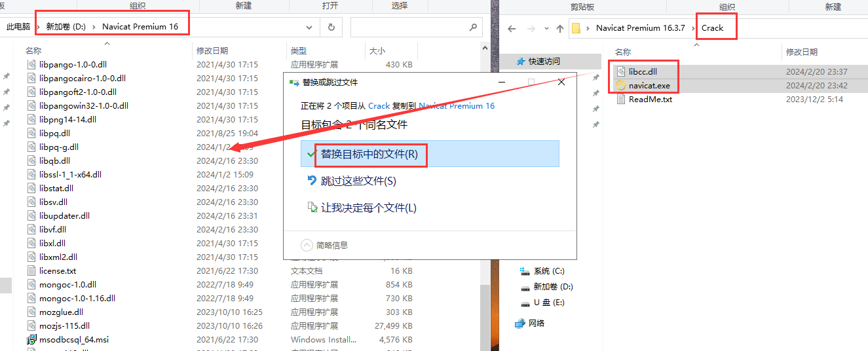
Task: Go up one folder in right window
Action: pos(559,28)
